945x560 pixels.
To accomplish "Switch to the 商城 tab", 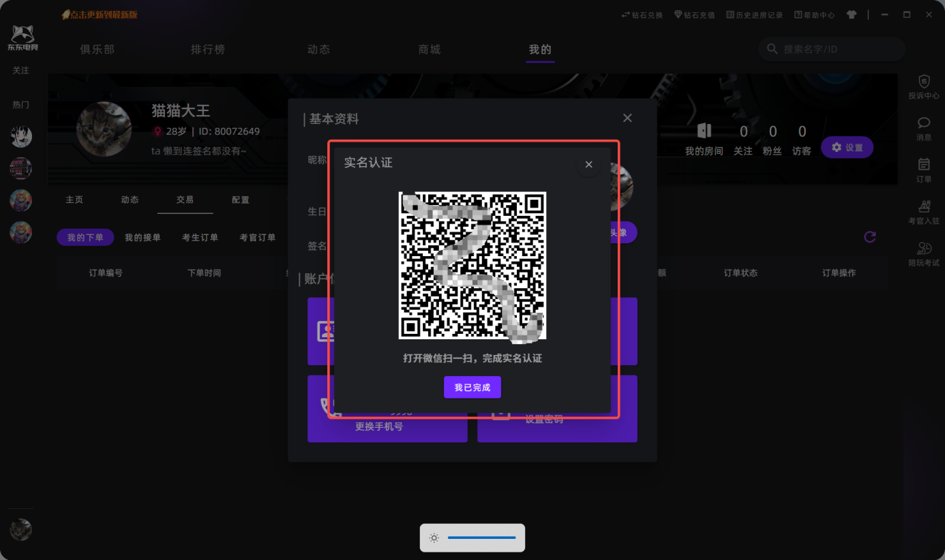I will (x=430, y=49).
